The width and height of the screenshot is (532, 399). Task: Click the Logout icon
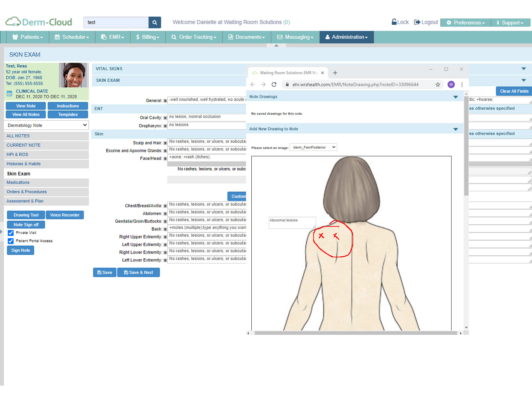pos(417,22)
